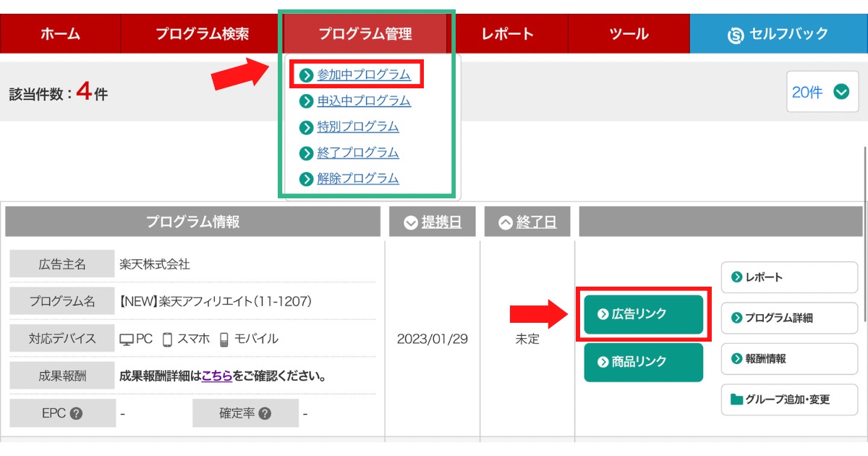Choose 特別プログラム menu entry
Screen dimensions: 868x456
(x=358, y=127)
